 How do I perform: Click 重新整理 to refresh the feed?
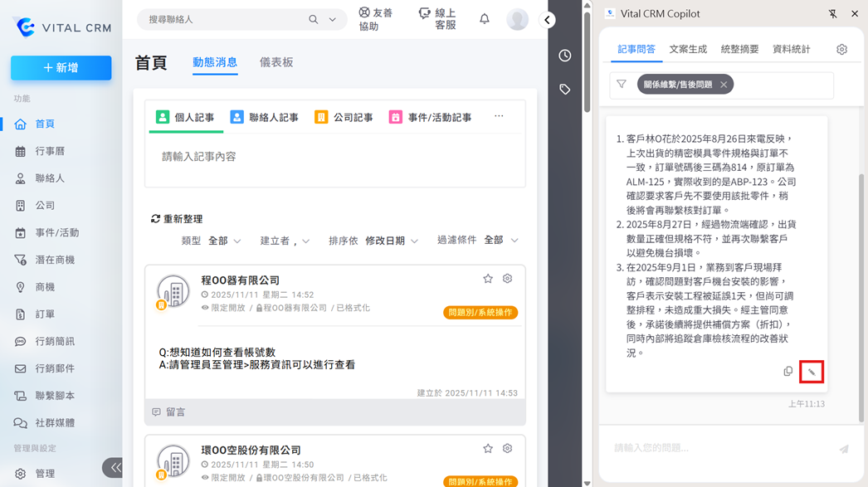[177, 219]
